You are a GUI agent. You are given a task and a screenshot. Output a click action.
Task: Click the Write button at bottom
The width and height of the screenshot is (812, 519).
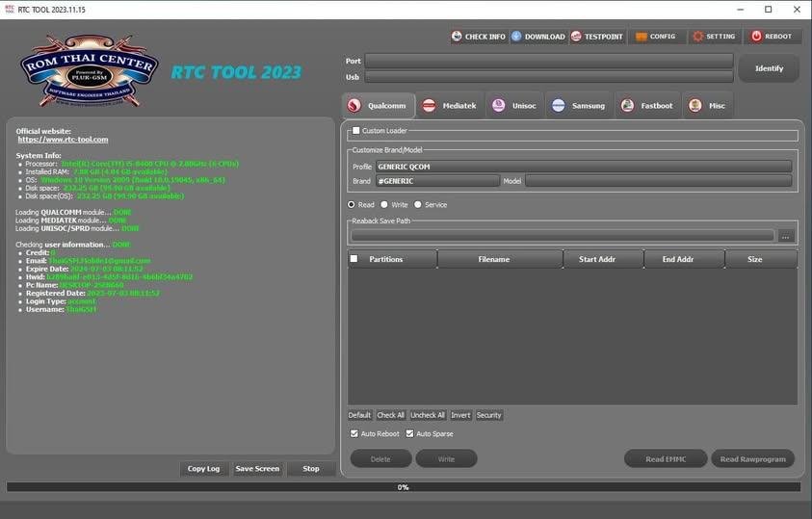click(446, 459)
